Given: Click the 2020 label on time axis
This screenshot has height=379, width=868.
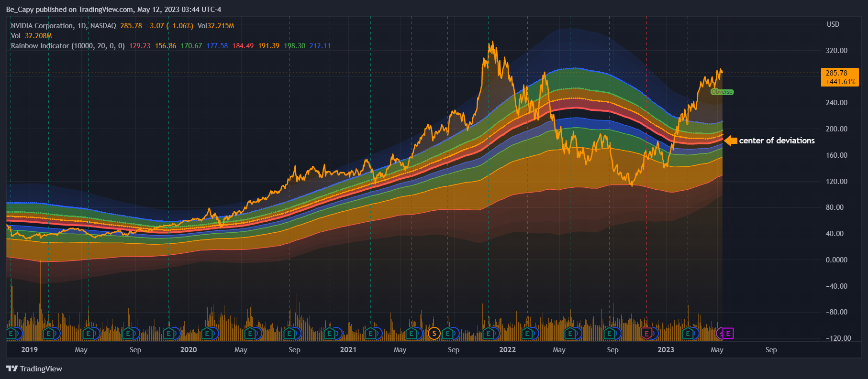Looking at the screenshot, I should [x=189, y=350].
